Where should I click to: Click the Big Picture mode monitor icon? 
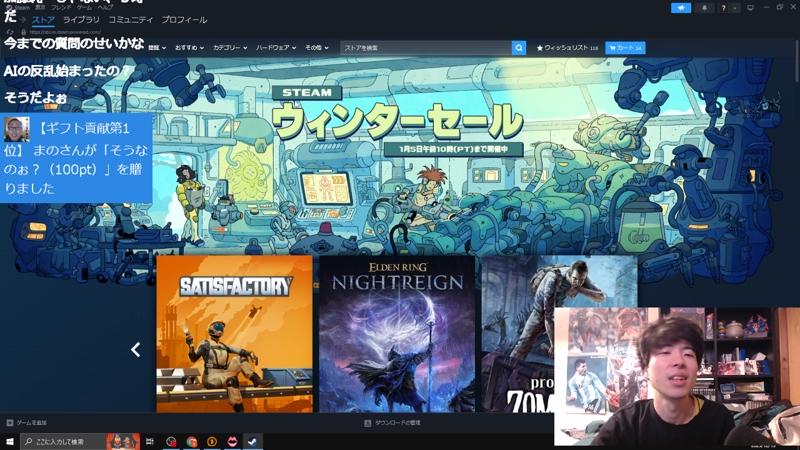point(750,8)
